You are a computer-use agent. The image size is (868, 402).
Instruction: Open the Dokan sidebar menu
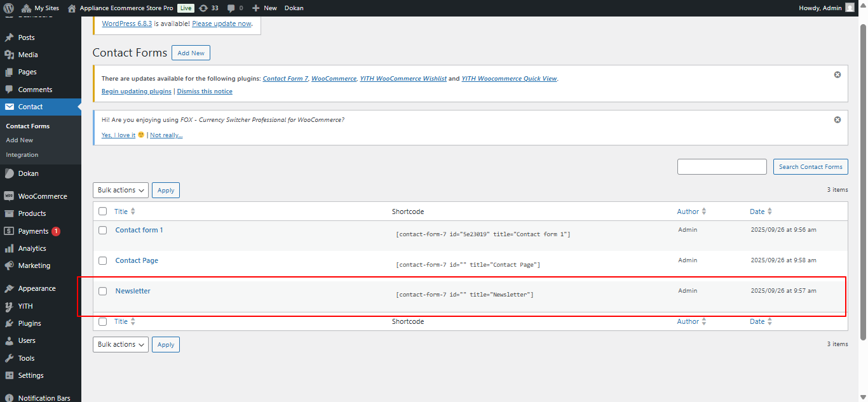pyautogui.click(x=28, y=173)
